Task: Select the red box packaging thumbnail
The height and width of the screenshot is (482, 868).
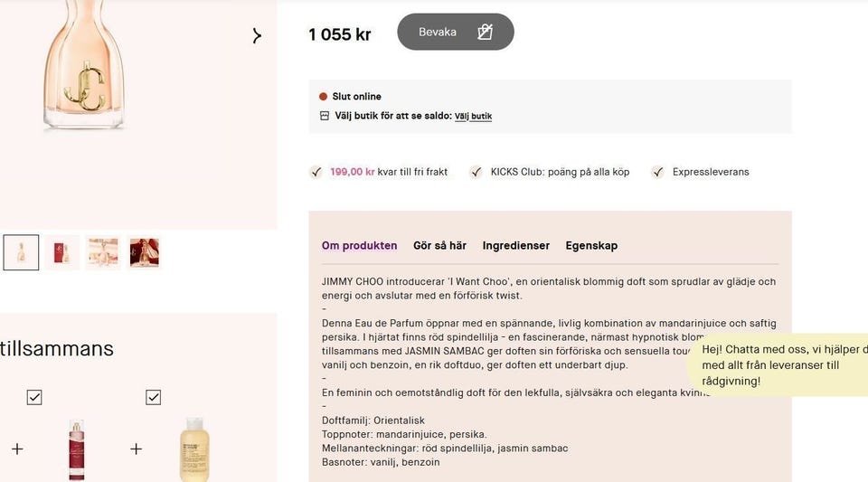Action: point(62,253)
